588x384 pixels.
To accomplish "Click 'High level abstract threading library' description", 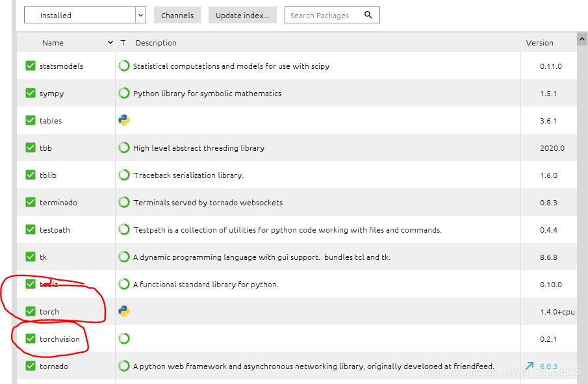I will (x=199, y=148).
